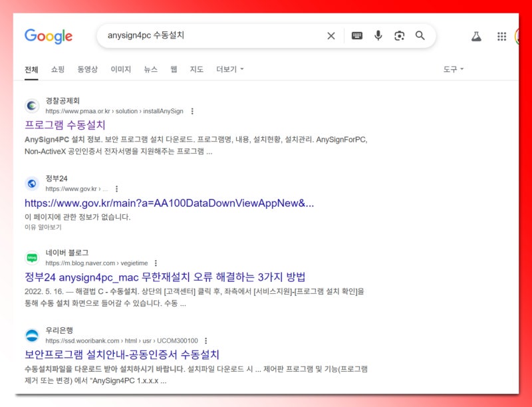Click the Google logo to go home
Screen dimensions: 532x407
coord(48,37)
